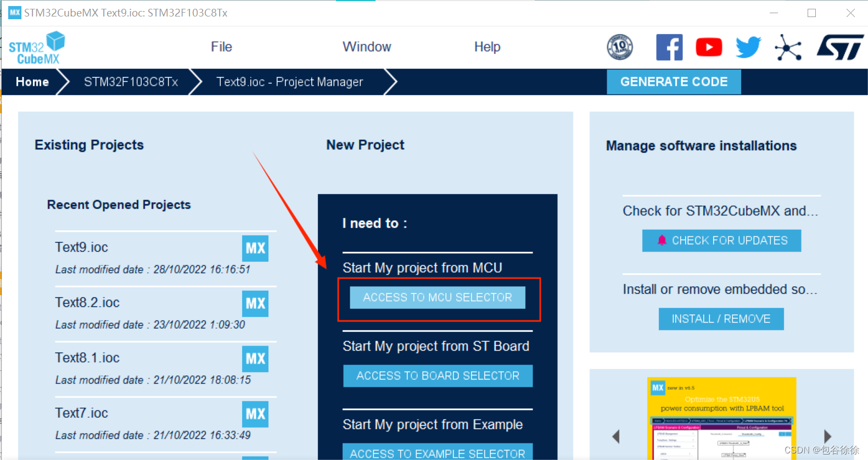Click 'Install or remove embedded so...' text

(x=720, y=289)
